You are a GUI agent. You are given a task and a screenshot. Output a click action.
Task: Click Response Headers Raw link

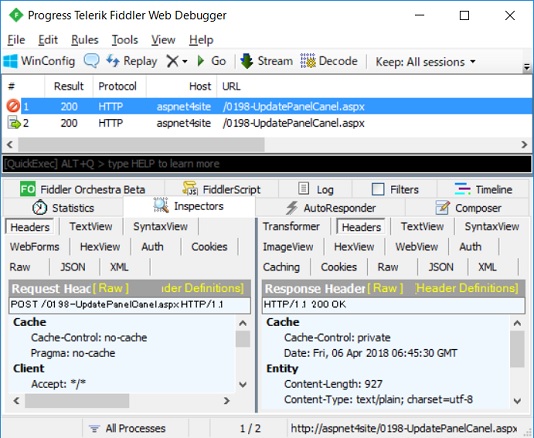tap(385, 288)
